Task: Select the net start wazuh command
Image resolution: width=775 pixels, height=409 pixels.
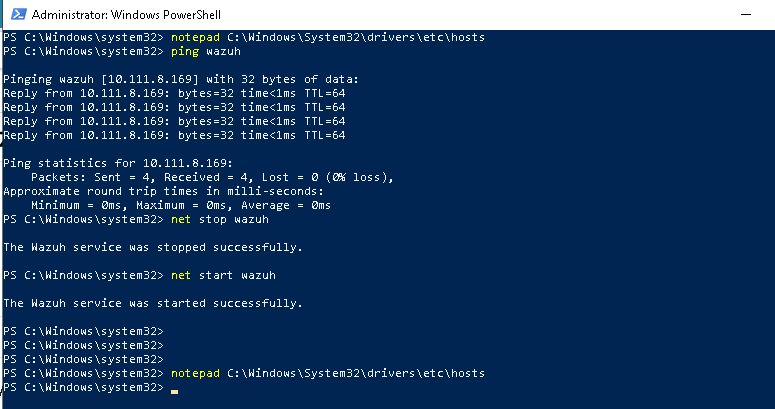Action: [x=223, y=275]
